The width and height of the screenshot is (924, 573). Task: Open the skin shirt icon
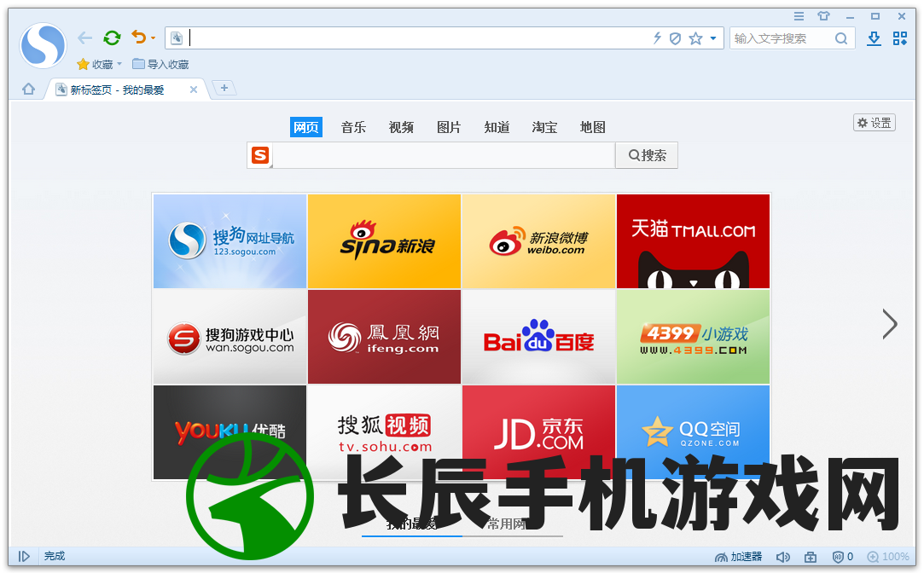(x=823, y=16)
